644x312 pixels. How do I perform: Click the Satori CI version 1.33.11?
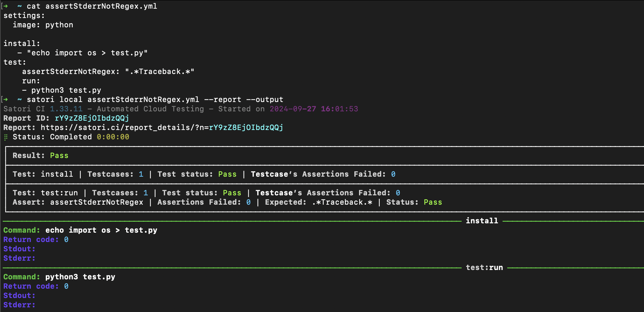(66, 109)
